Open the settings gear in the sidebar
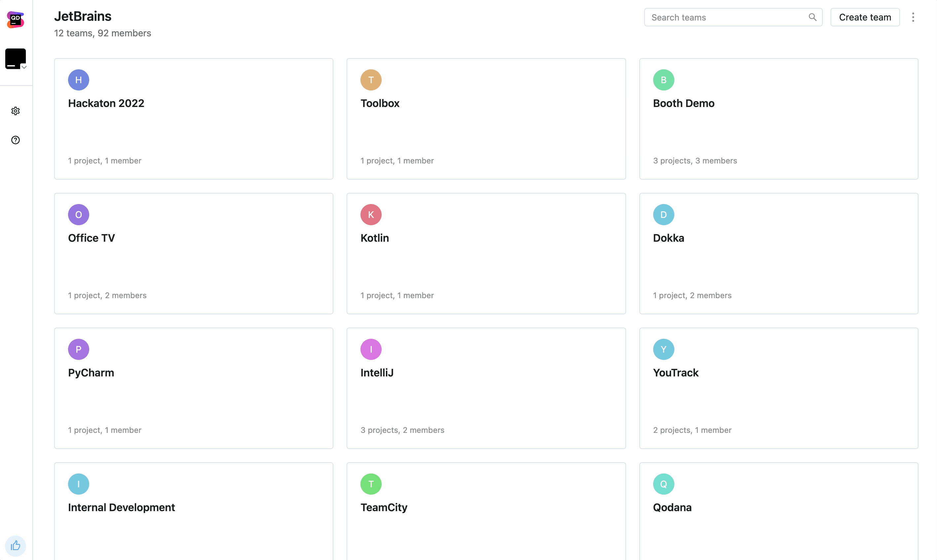 click(x=16, y=111)
